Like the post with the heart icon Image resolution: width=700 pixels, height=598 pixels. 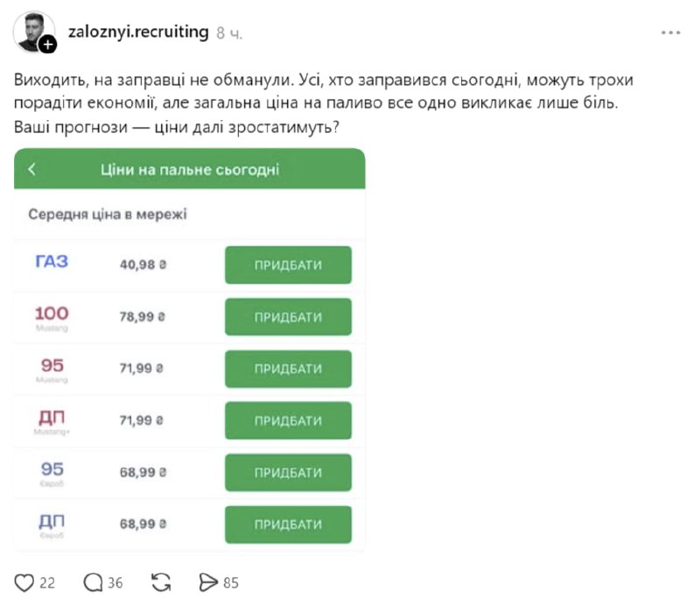(x=24, y=582)
